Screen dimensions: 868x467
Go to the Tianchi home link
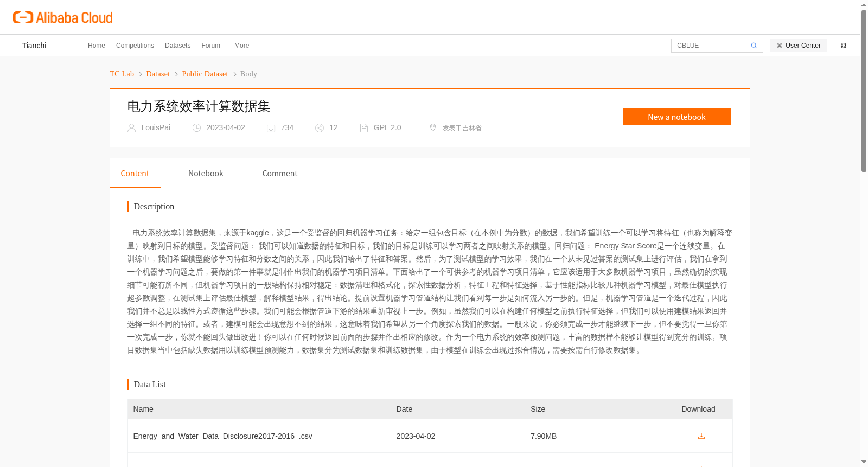[34, 46]
